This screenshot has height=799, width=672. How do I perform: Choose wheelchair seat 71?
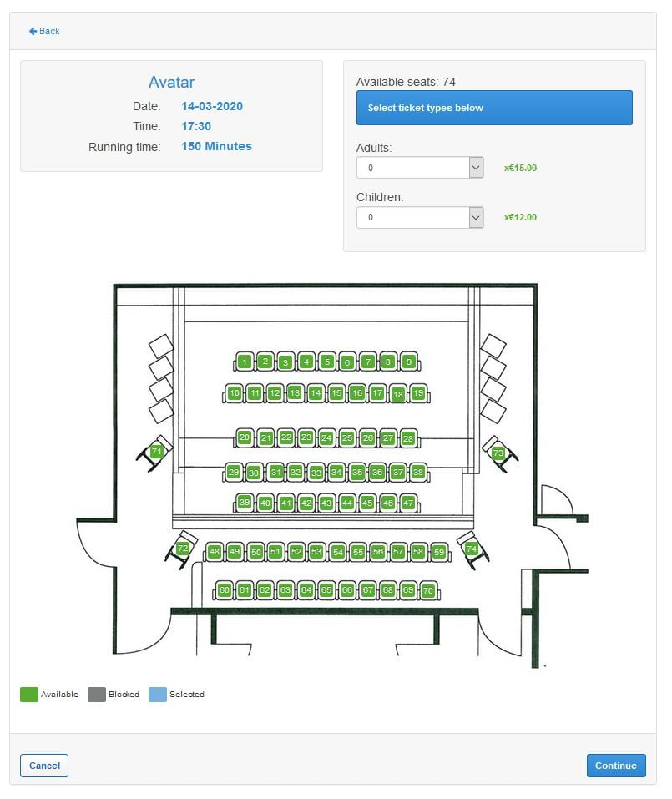[156, 451]
